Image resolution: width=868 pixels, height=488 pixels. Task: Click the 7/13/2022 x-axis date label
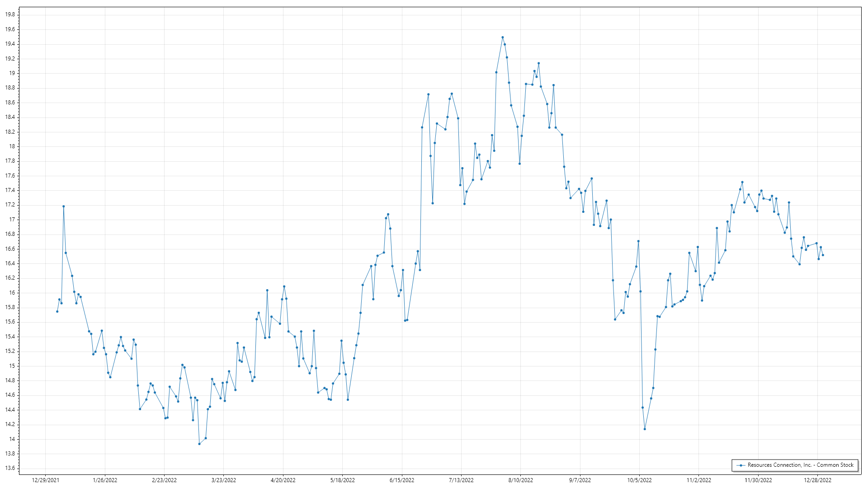pyautogui.click(x=461, y=480)
